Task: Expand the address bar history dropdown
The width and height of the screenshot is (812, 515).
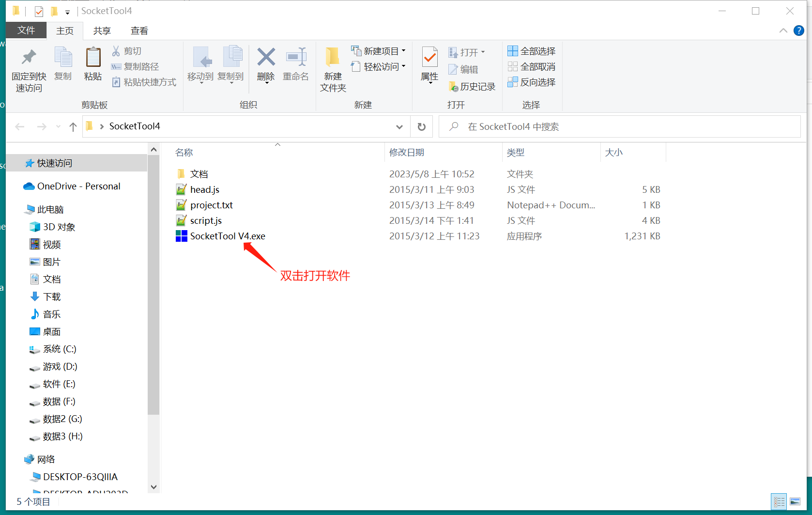Action: pos(399,126)
